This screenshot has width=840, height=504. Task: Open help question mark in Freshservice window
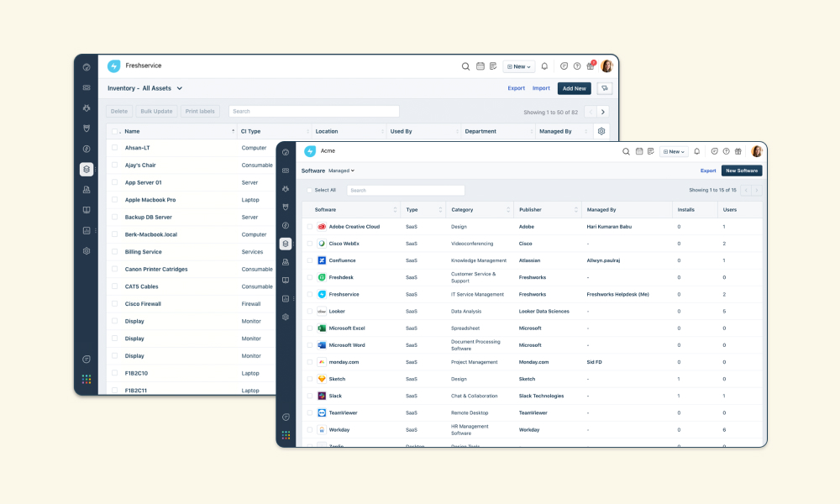pos(577,66)
